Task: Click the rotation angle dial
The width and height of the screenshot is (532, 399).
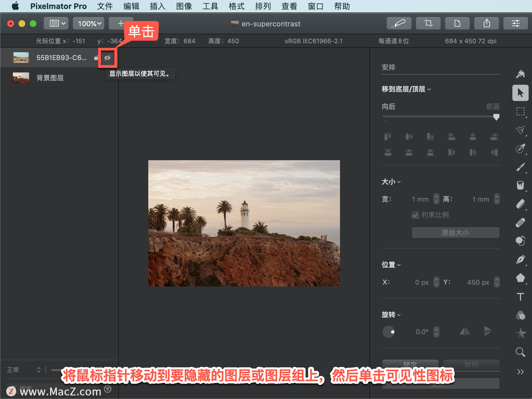Action: click(x=389, y=332)
